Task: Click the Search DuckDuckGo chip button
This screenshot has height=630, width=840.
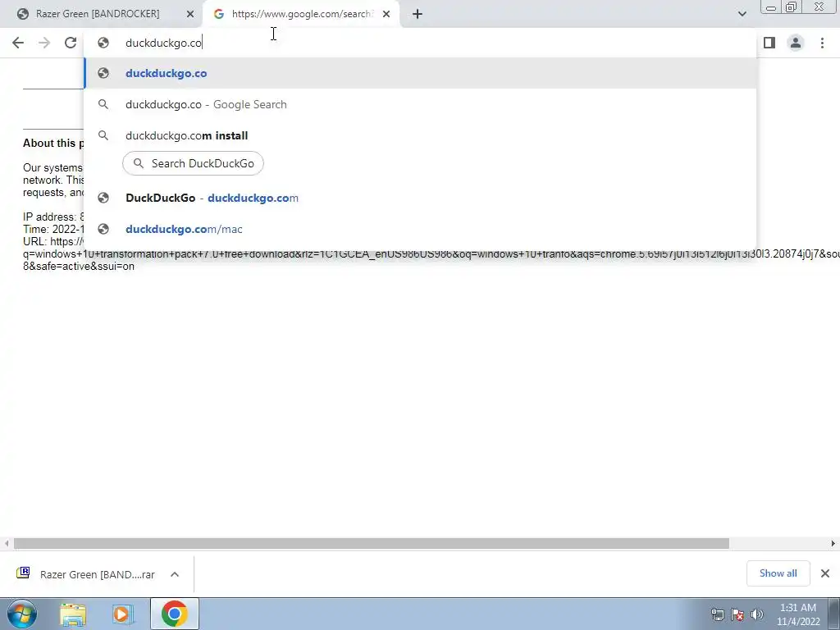Action: pos(193,163)
